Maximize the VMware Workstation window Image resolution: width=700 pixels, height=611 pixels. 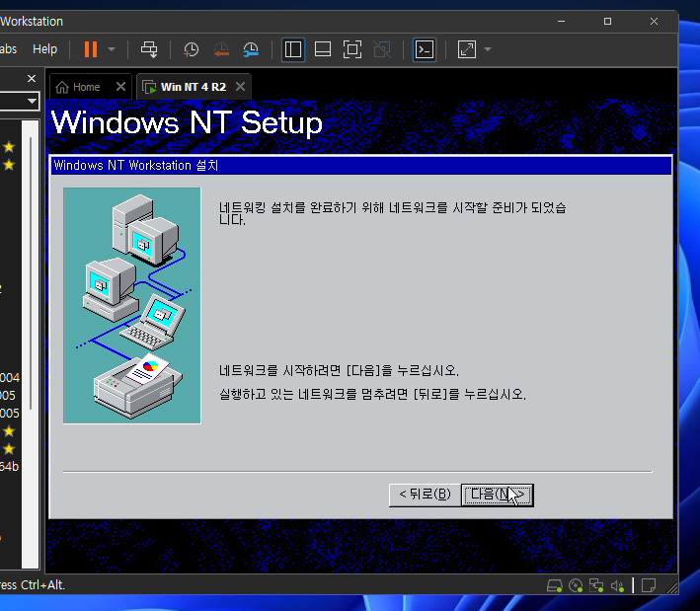[x=607, y=21]
